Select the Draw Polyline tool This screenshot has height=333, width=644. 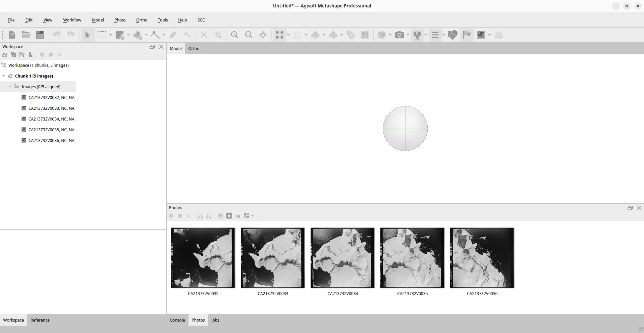tap(155, 35)
